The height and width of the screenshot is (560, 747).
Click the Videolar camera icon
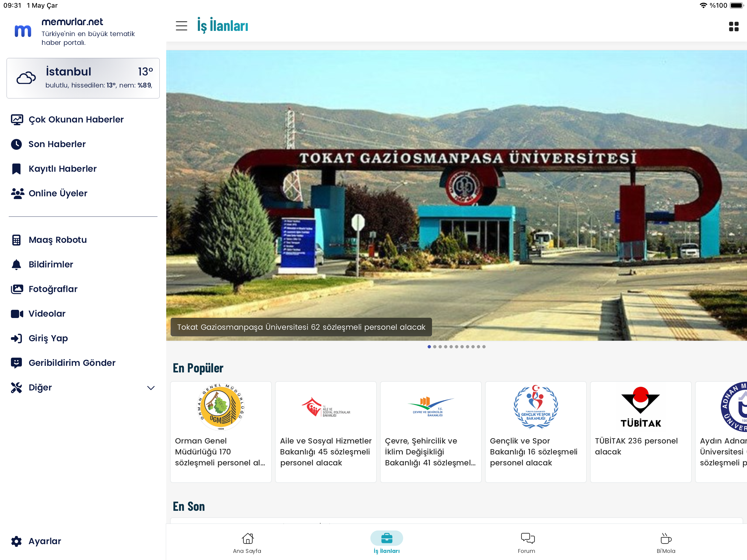click(17, 314)
